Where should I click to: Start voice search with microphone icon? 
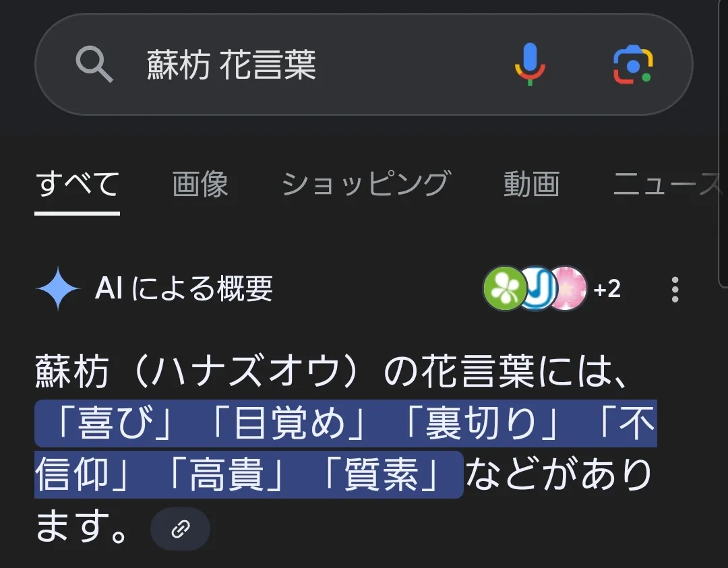click(x=530, y=64)
